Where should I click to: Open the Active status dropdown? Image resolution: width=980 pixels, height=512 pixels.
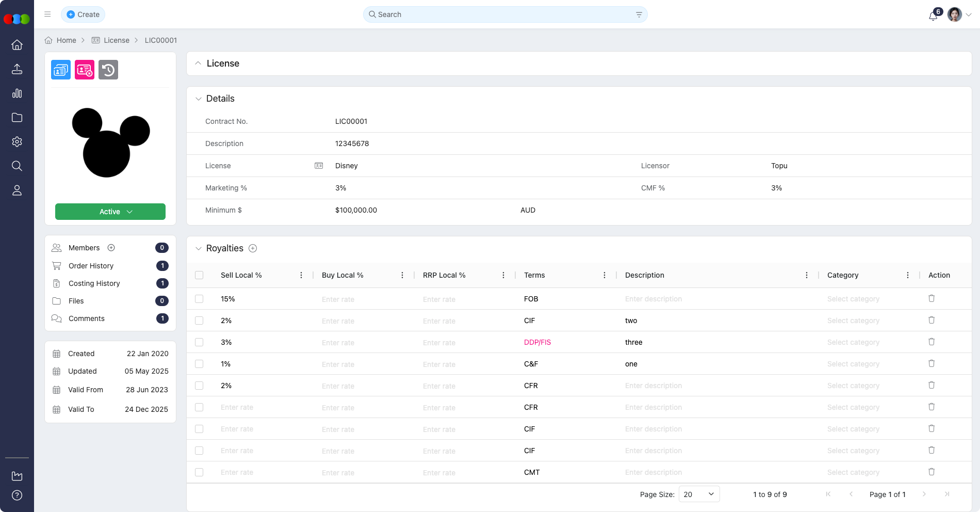pyautogui.click(x=110, y=212)
